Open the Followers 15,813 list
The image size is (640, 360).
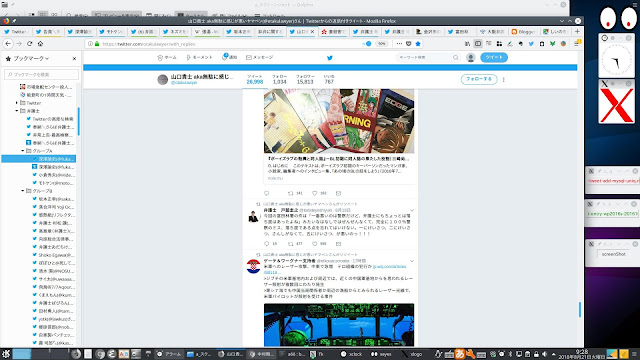pos(305,80)
